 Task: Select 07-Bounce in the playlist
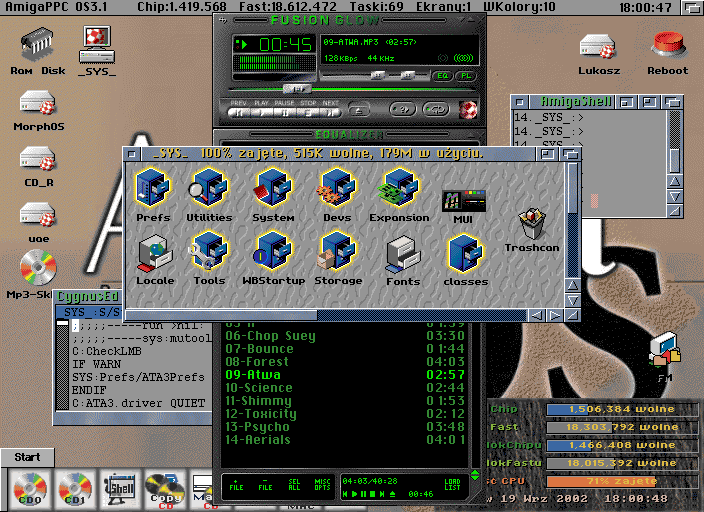(345, 349)
